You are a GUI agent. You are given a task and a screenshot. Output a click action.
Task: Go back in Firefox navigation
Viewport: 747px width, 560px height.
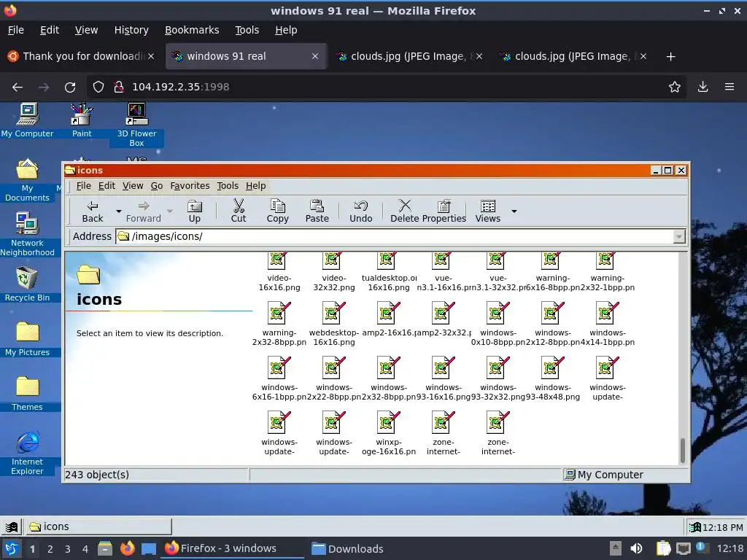click(x=18, y=87)
